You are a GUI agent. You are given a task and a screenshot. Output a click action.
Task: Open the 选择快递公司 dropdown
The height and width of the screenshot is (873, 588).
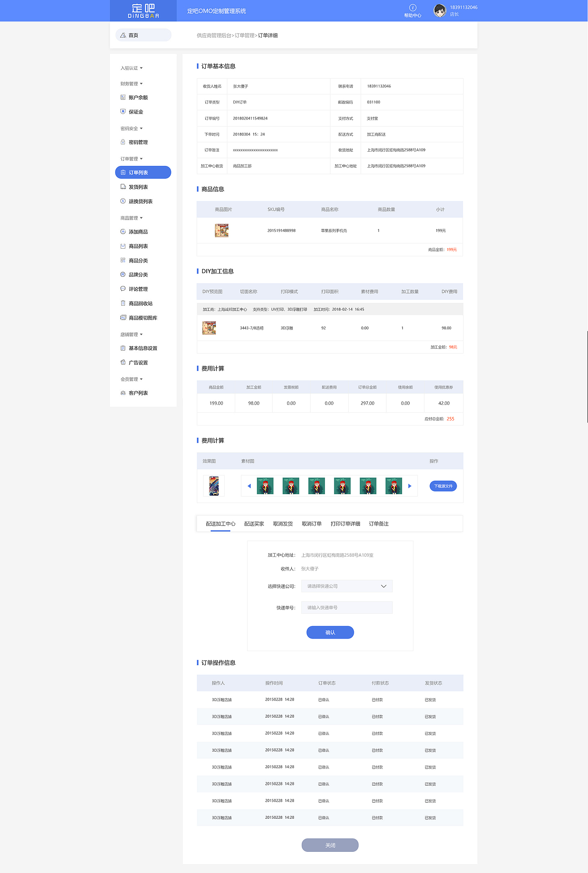(x=347, y=586)
